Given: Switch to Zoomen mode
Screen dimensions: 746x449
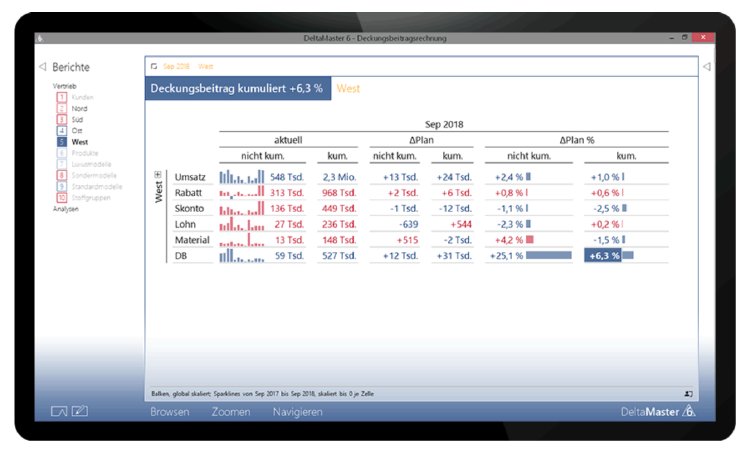Looking at the screenshot, I should pyautogui.click(x=231, y=412).
